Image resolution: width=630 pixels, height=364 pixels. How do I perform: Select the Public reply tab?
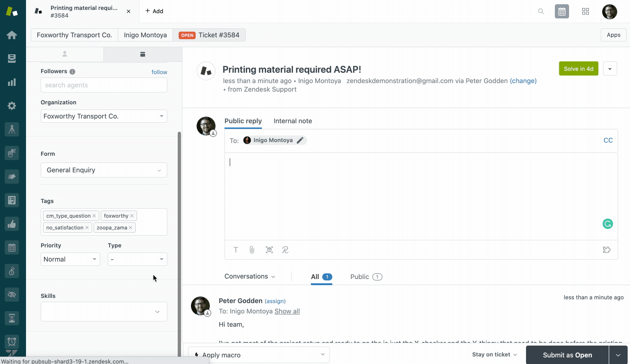(243, 121)
